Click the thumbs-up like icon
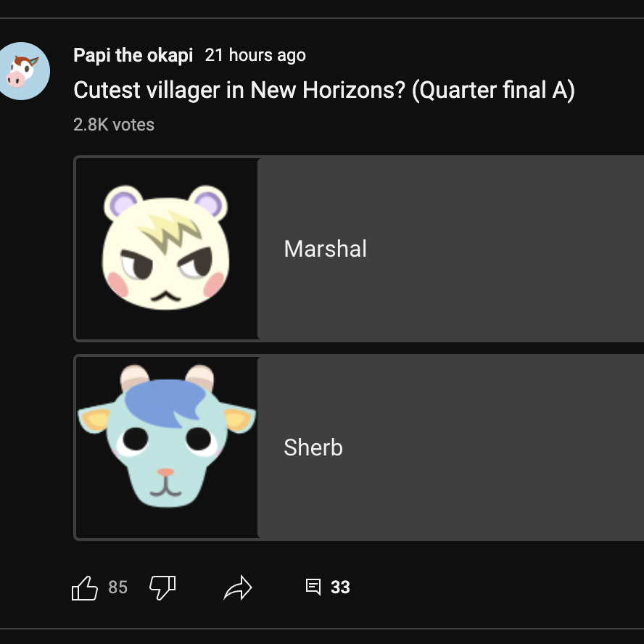This screenshot has height=644, width=644. pyautogui.click(x=85, y=587)
